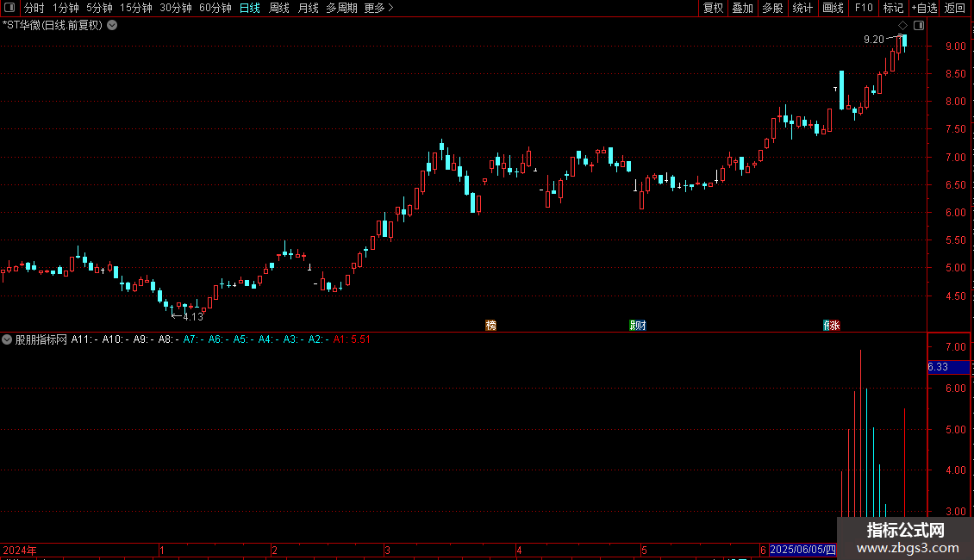Click the 复权 button
This screenshot has height=560, width=974.
(x=713, y=8)
